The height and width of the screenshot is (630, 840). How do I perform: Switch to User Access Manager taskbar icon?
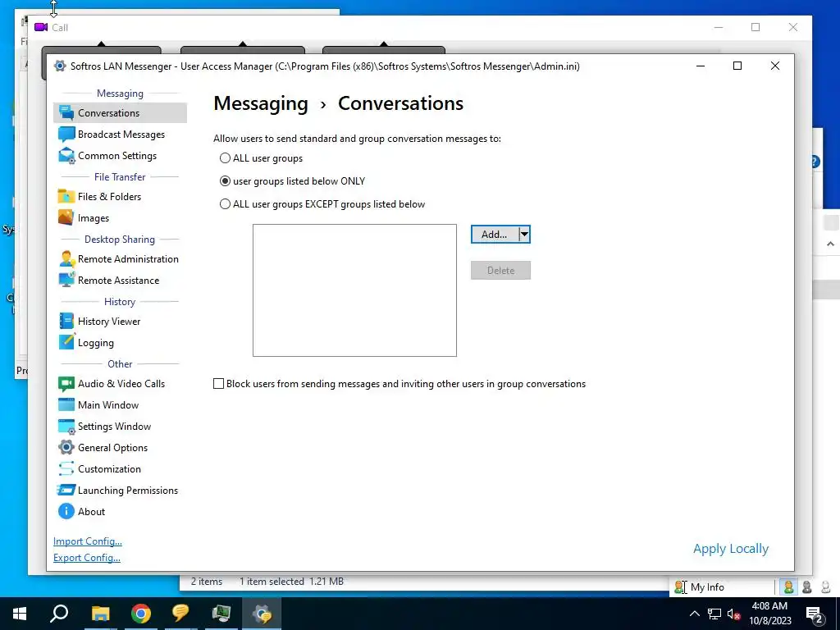(x=262, y=614)
